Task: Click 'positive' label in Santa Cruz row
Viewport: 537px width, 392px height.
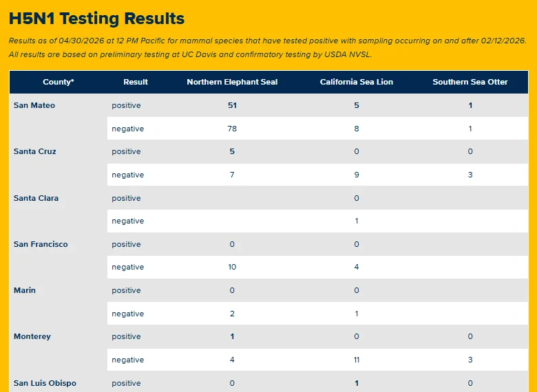Action: pyautogui.click(x=126, y=151)
